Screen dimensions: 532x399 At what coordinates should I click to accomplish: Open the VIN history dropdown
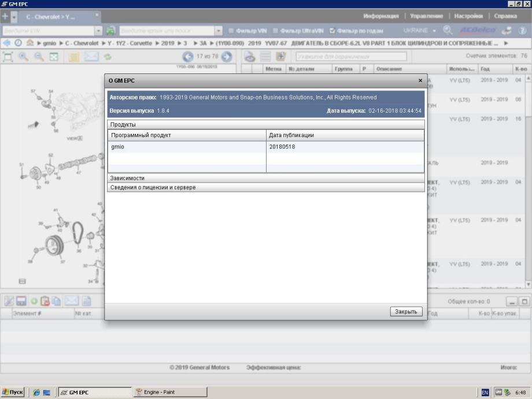[x=98, y=31]
